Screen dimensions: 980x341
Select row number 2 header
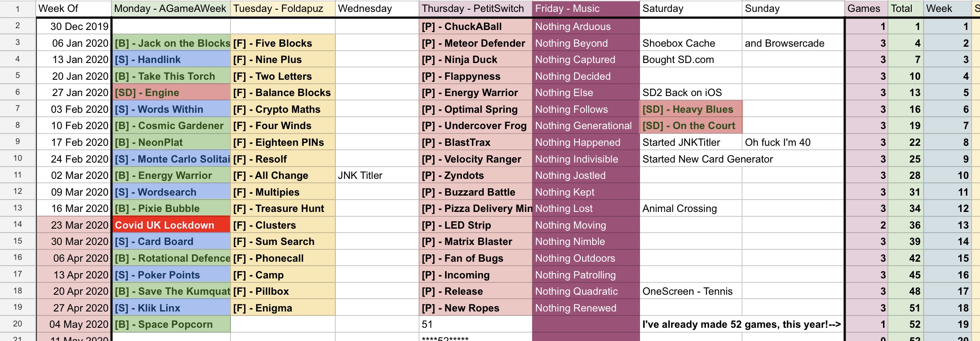point(18,26)
